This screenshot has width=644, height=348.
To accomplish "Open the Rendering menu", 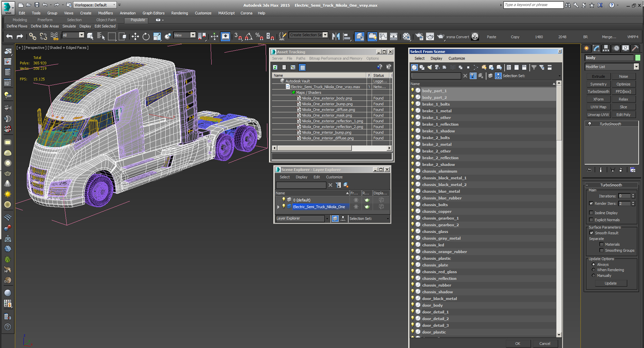I will [x=179, y=13].
